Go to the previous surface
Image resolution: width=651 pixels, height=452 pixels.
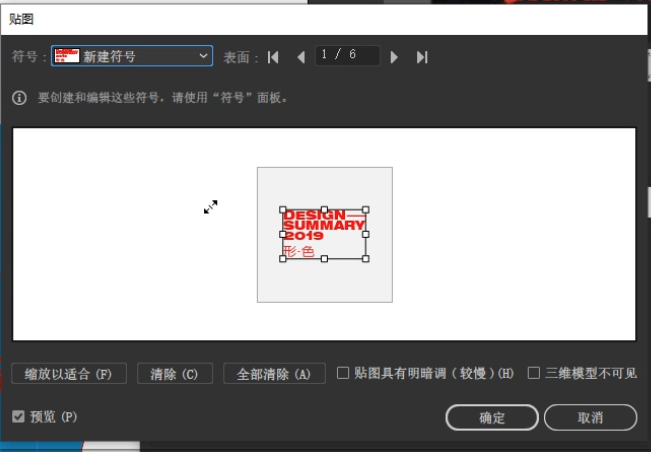(x=300, y=57)
